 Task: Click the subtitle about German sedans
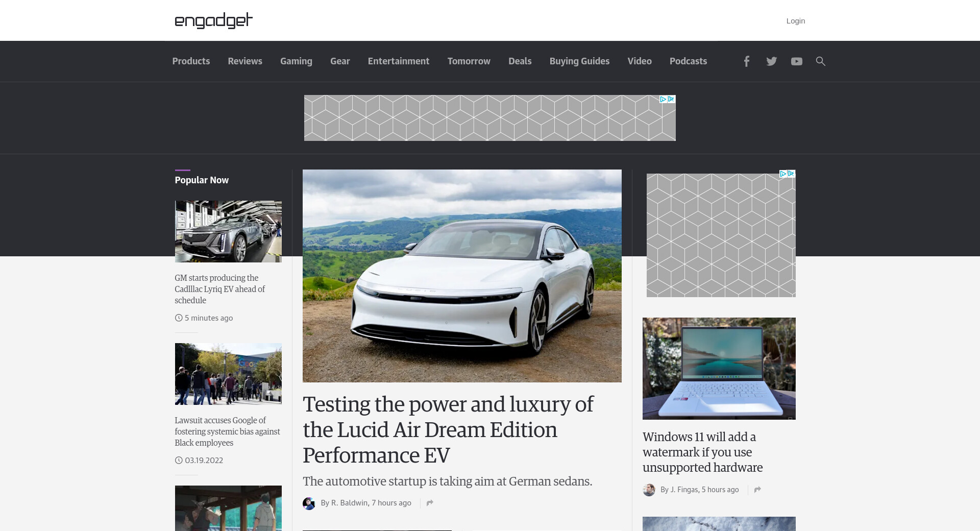pos(447,481)
